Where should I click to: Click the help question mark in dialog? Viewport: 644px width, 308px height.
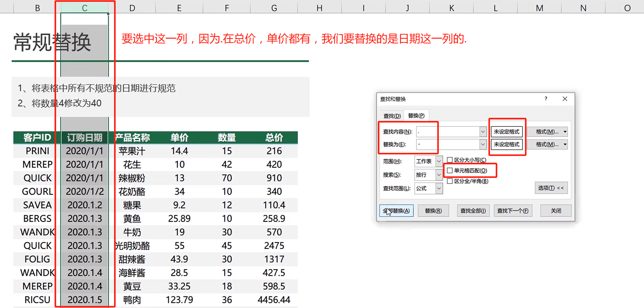[x=546, y=99]
